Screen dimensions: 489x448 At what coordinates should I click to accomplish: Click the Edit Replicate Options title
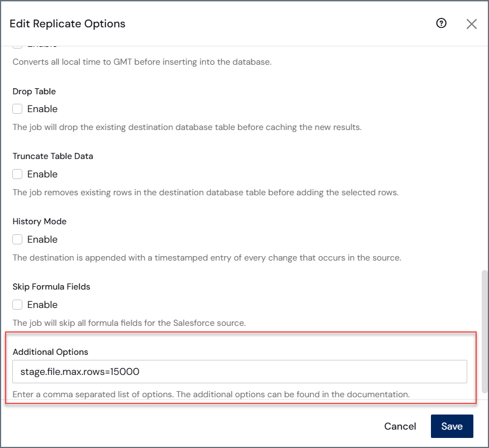coord(68,23)
